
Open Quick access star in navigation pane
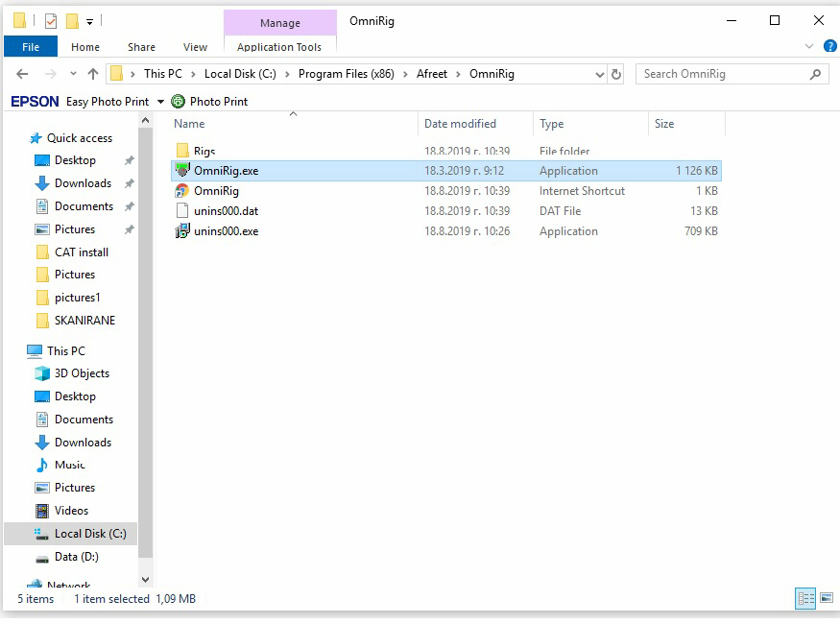point(36,138)
